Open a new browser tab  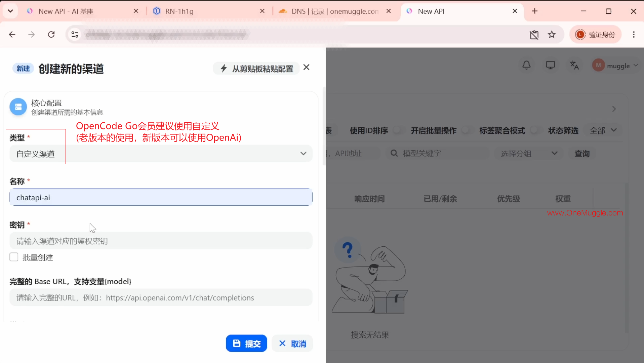point(534,11)
